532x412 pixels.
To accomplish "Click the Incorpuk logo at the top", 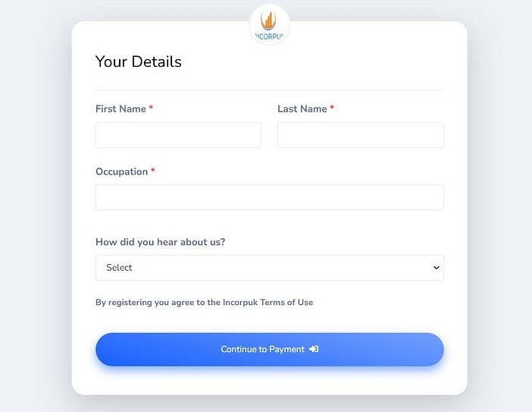I will pos(269,24).
